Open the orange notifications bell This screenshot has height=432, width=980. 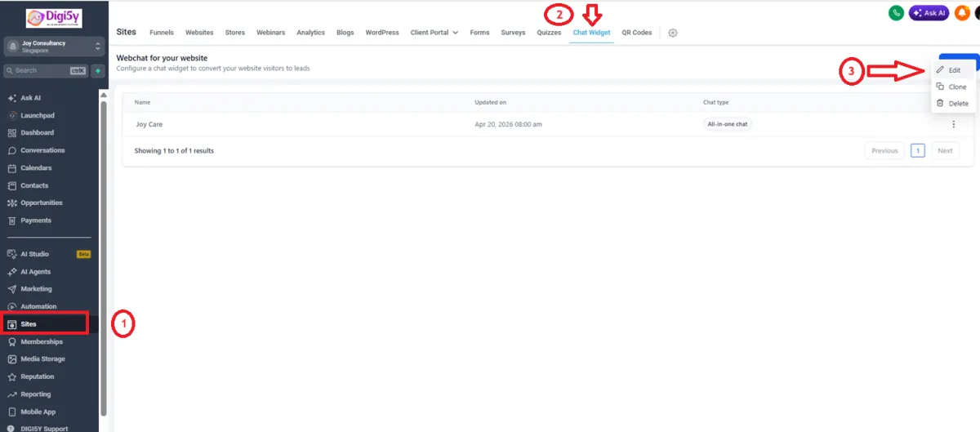962,13
